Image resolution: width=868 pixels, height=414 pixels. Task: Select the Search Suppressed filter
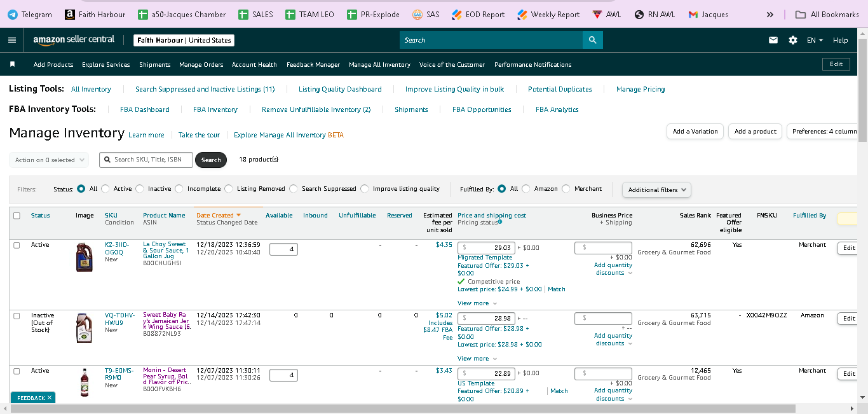click(x=294, y=189)
